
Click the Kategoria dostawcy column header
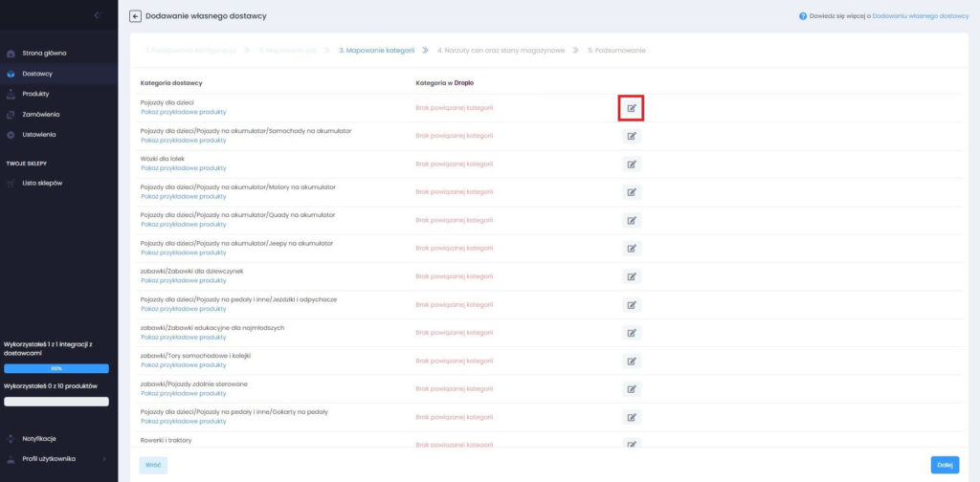[171, 82]
